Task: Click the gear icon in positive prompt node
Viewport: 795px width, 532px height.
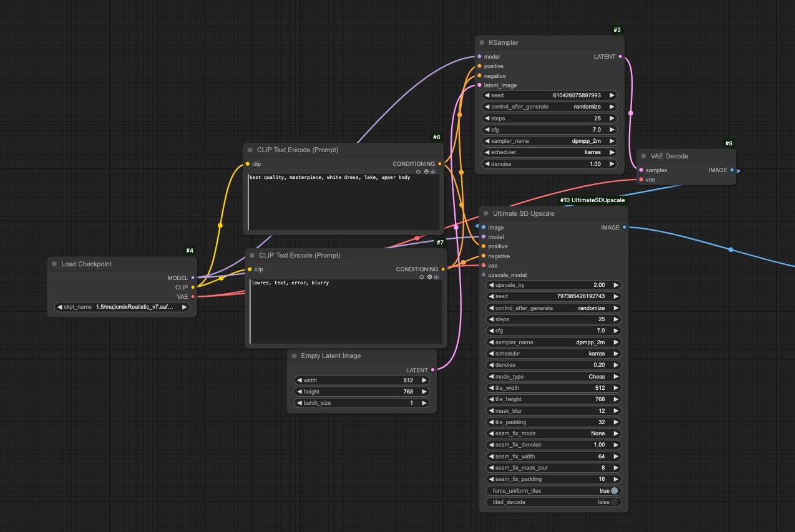Action: tap(427, 172)
